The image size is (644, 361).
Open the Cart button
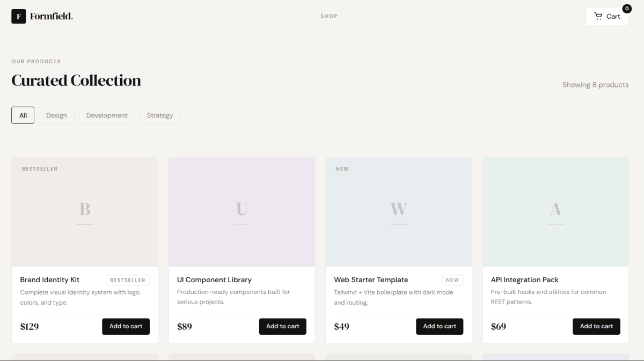607,16
